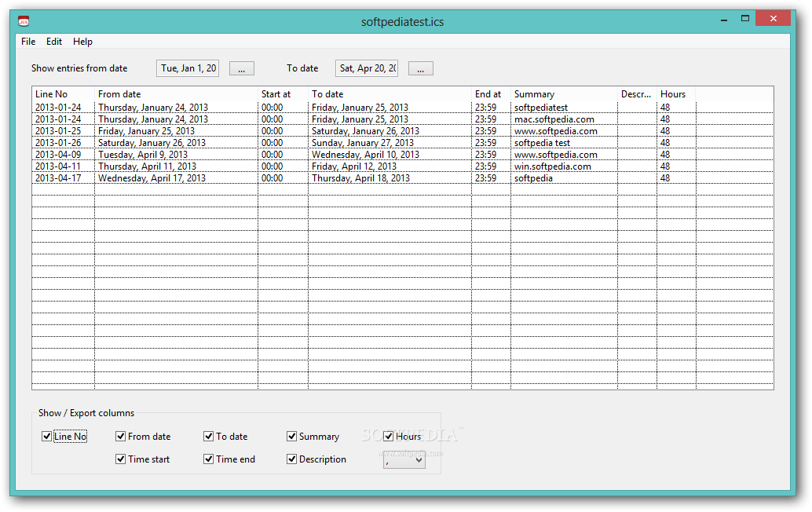Click the win.softpedia.com summary cell
Image resolution: width=812 pixels, height=512 pixels.
(564, 166)
